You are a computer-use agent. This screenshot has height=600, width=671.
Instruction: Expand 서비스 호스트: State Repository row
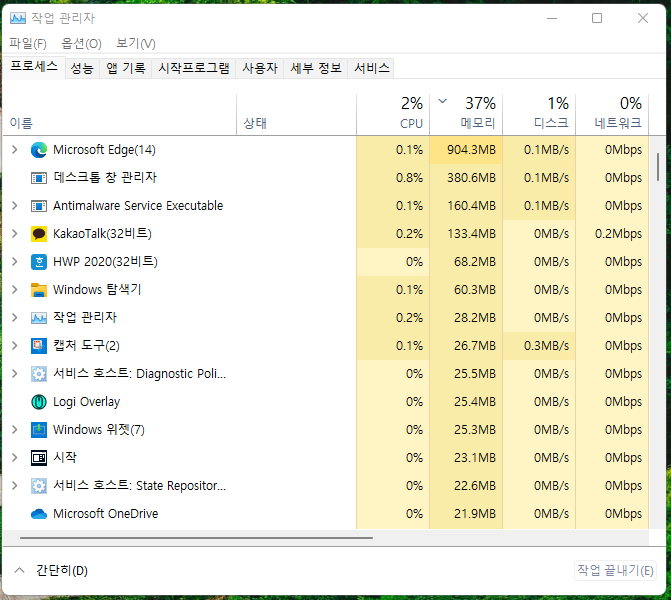15,486
